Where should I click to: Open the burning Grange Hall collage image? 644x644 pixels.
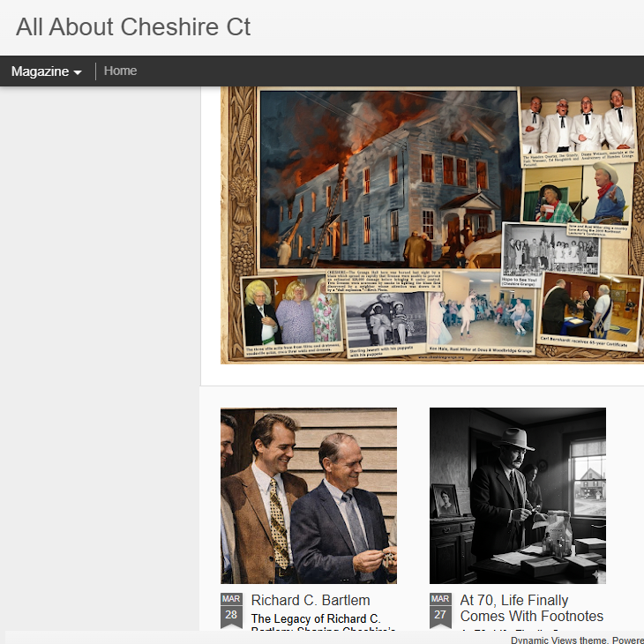tap(432, 225)
